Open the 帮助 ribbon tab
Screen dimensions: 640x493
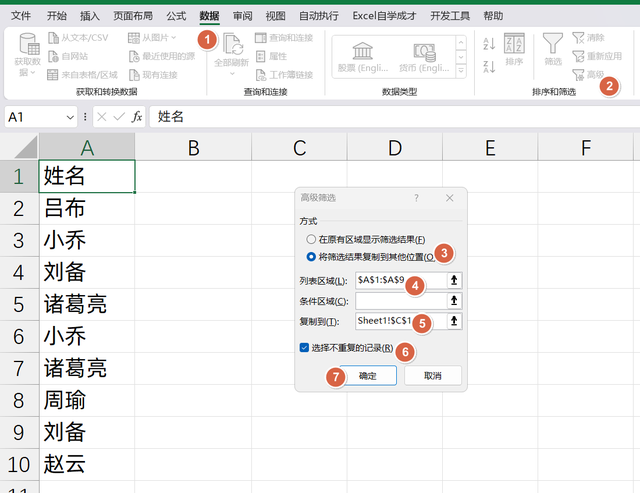point(493,16)
